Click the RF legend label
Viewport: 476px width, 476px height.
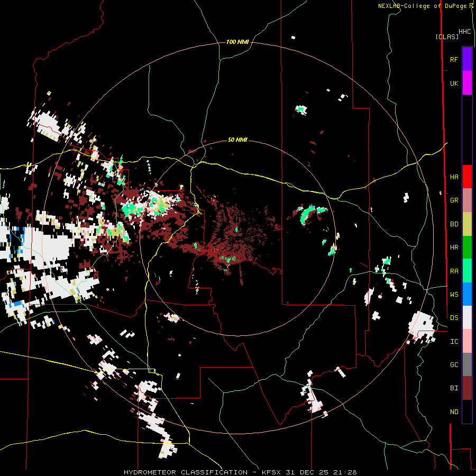click(x=454, y=59)
